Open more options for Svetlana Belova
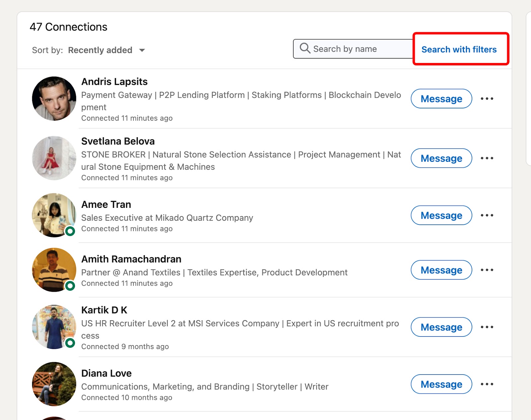This screenshot has height=420, width=531. tap(487, 158)
